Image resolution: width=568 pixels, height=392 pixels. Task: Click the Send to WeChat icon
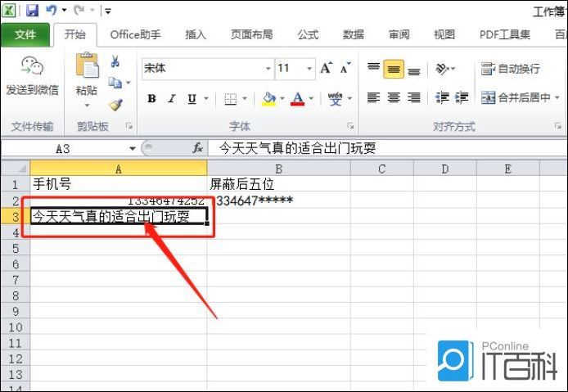tap(32, 65)
